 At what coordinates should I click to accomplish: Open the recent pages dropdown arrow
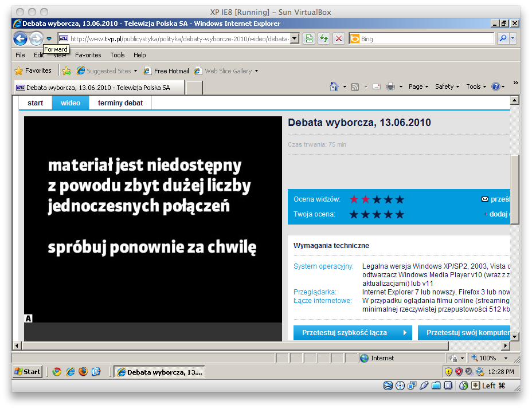click(49, 38)
